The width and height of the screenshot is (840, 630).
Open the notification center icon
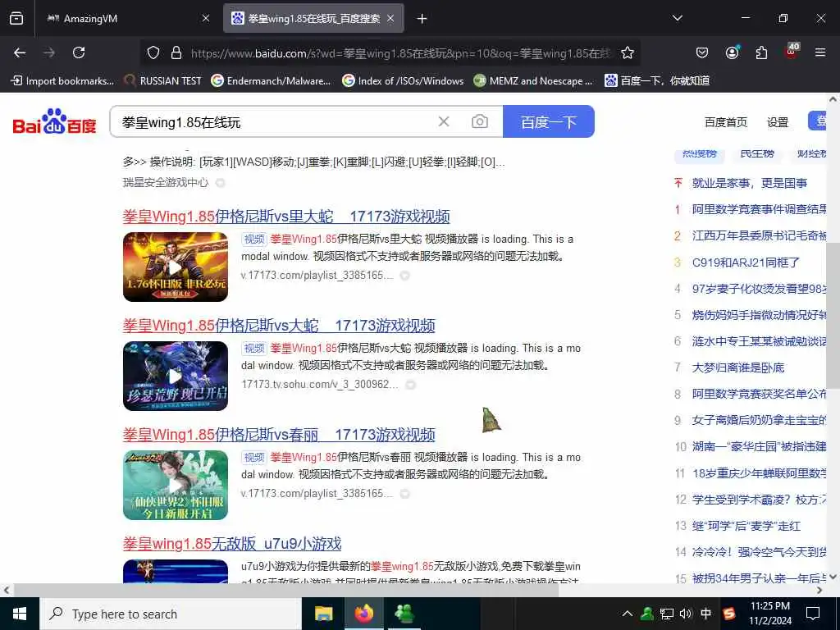pyautogui.click(x=813, y=614)
